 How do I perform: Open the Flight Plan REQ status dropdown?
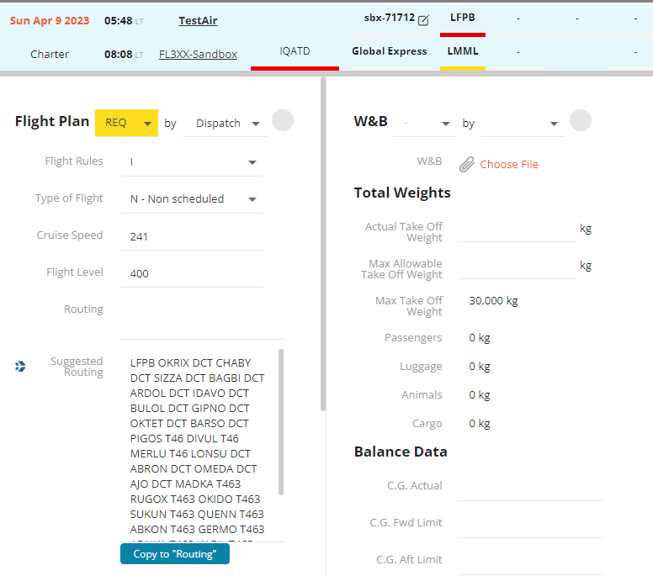pos(127,123)
